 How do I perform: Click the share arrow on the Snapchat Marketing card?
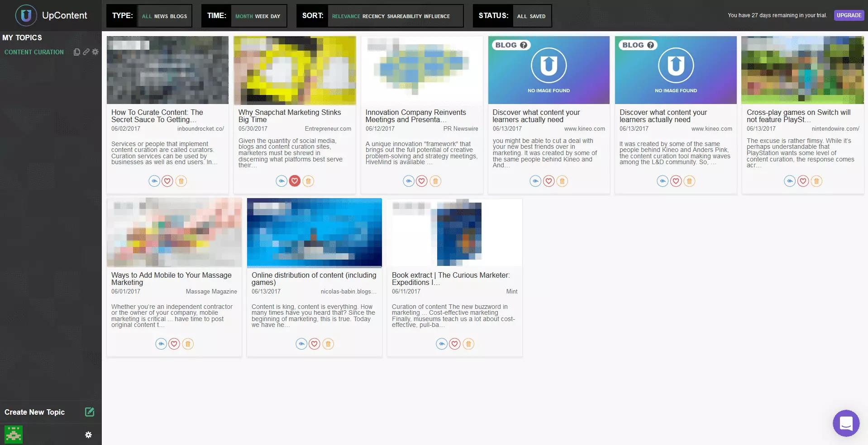(x=281, y=181)
